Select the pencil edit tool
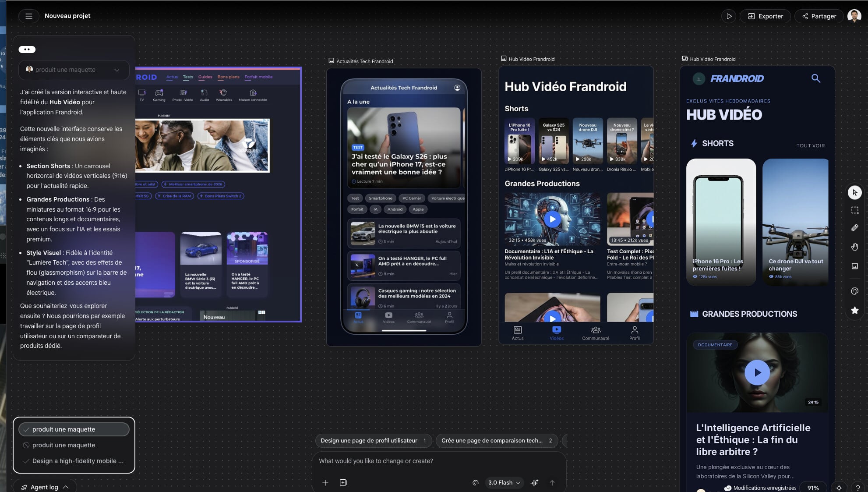This screenshot has height=492, width=868. point(854,228)
